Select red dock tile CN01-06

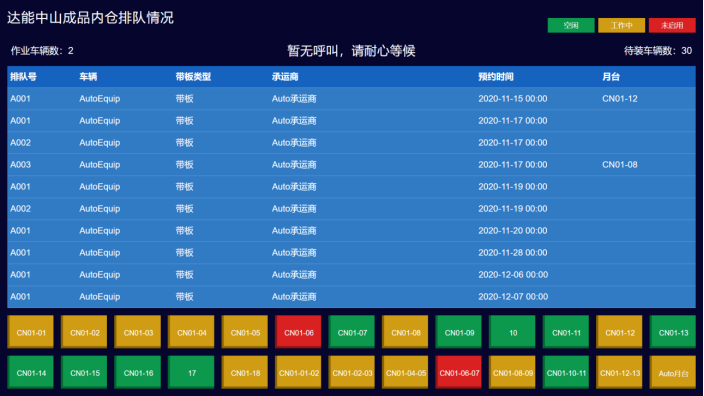click(298, 332)
